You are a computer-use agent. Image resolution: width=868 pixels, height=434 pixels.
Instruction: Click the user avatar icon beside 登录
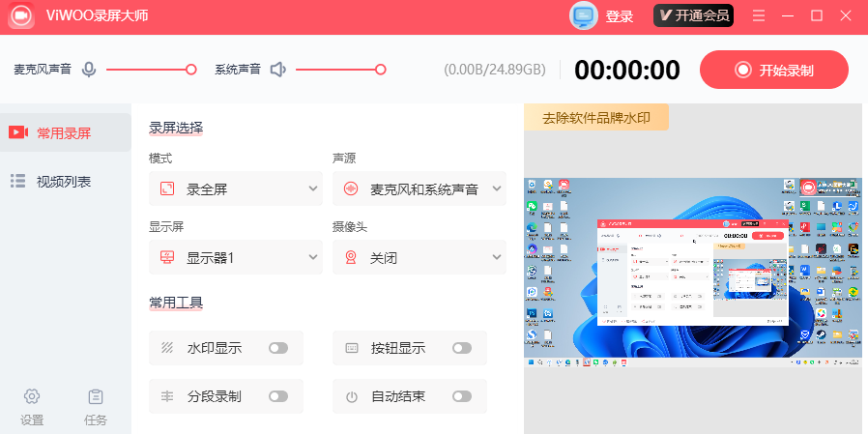coord(584,15)
